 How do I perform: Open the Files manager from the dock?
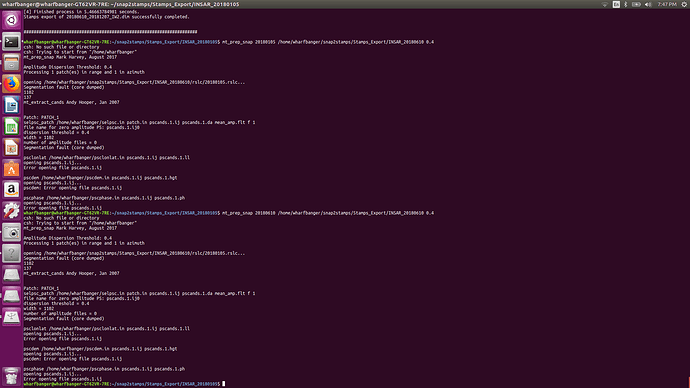11,63
